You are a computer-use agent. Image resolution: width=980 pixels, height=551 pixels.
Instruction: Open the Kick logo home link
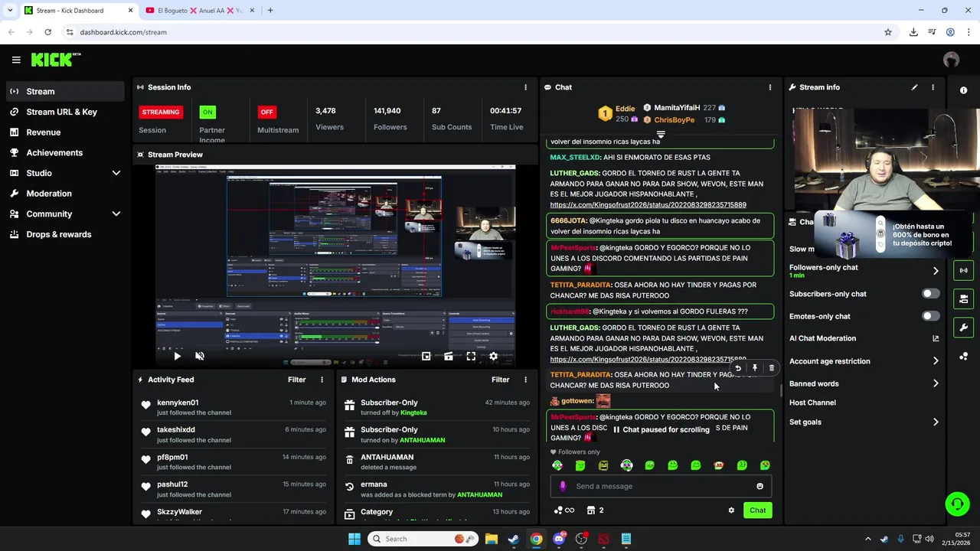(55, 60)
